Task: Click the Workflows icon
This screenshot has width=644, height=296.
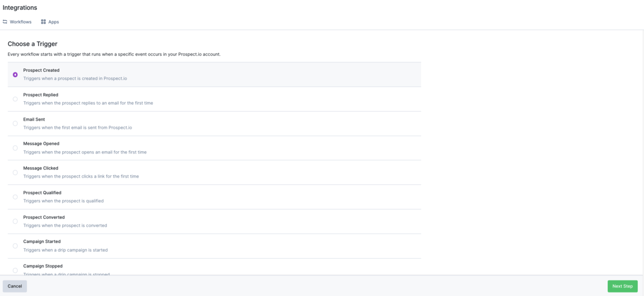Action: (5, 22)
